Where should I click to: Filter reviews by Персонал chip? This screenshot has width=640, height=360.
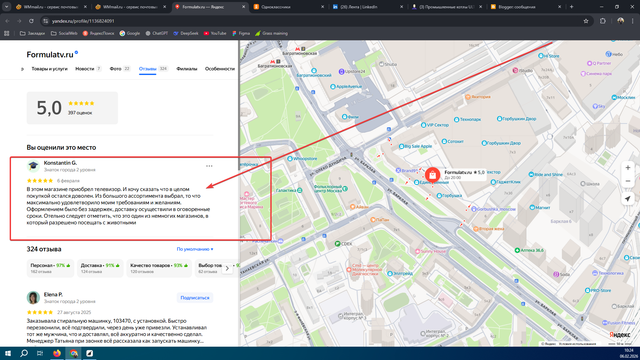click(x=50, y=268)
